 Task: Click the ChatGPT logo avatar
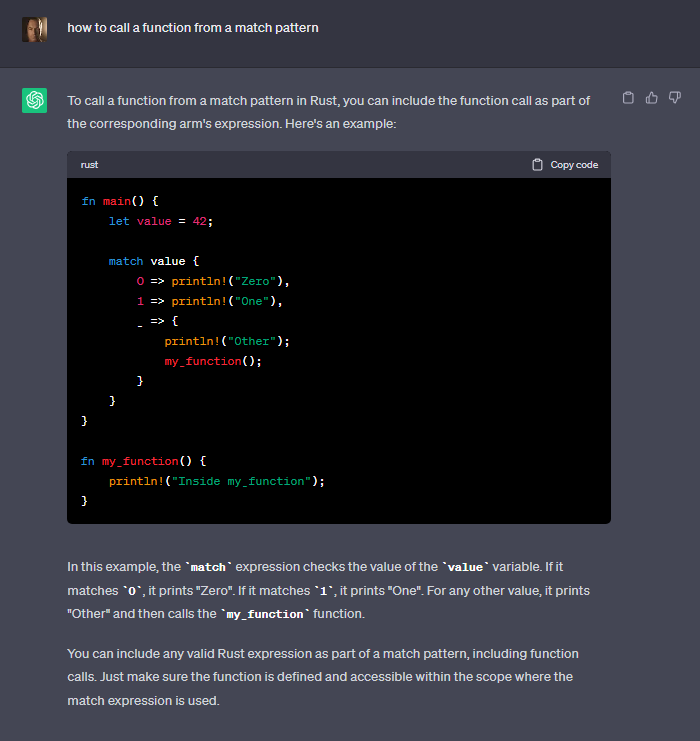(35, 100)
